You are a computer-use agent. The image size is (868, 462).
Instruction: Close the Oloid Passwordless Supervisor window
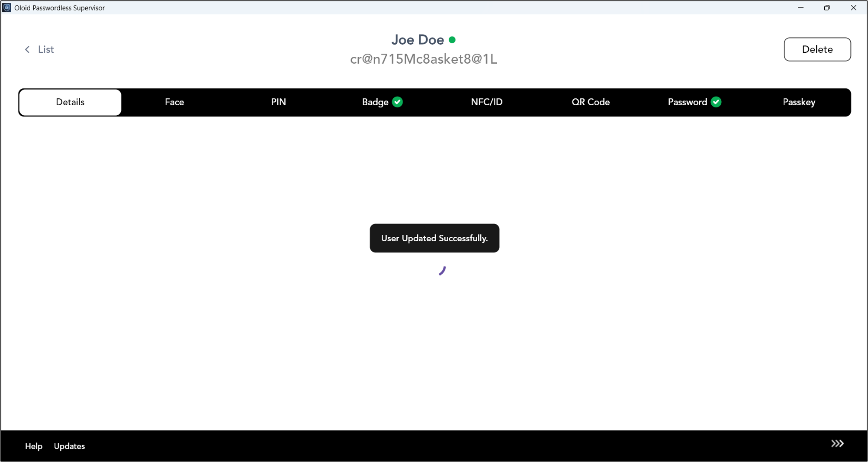pos(853,7)
